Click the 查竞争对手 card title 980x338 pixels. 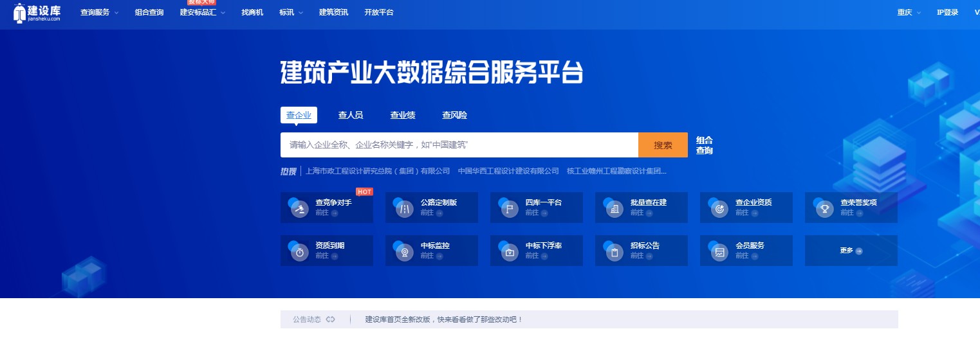[x=333, y=202]
